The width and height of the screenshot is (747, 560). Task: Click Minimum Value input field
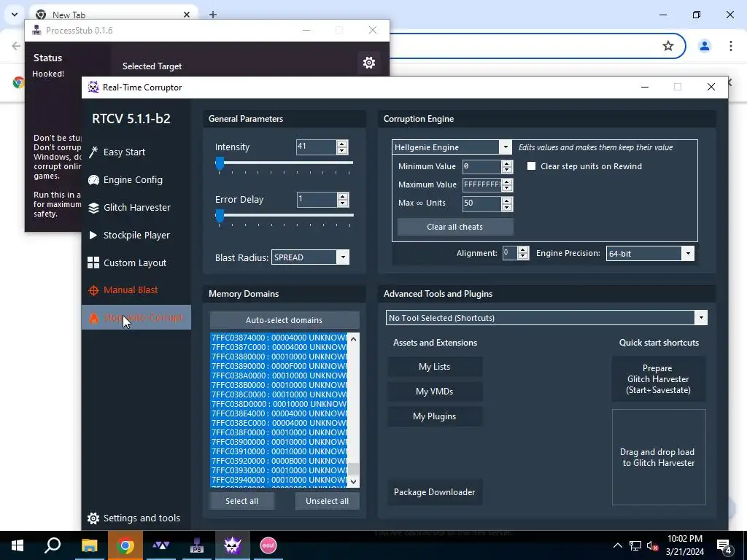pyautogui.click(x=481, y=166)
